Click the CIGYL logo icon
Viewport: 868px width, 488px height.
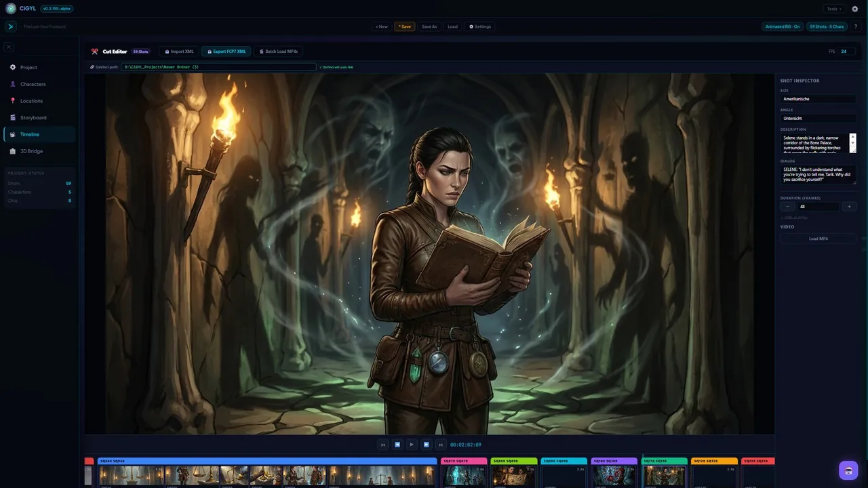pos(11,9)
